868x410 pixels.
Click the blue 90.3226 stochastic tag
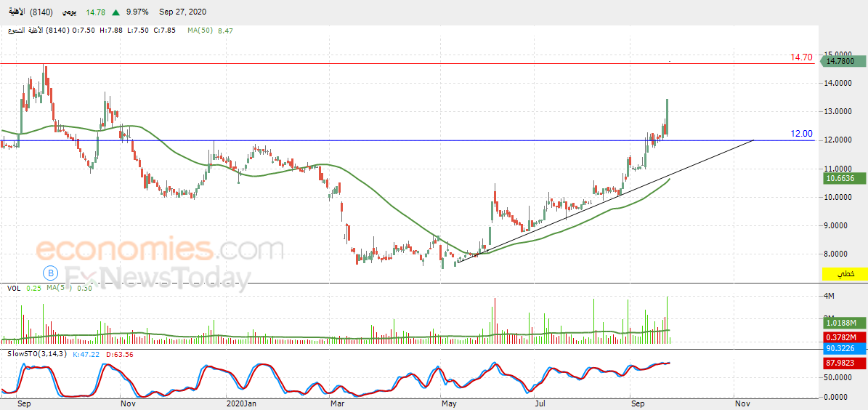[845, 348]
